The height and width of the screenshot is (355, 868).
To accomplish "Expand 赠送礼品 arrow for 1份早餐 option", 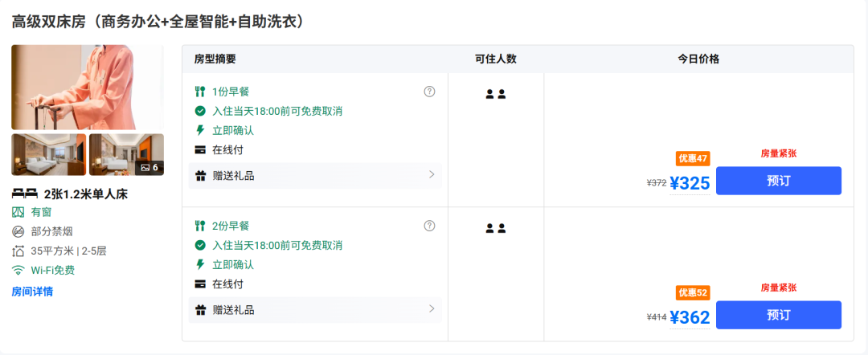I will click(432, 174).
